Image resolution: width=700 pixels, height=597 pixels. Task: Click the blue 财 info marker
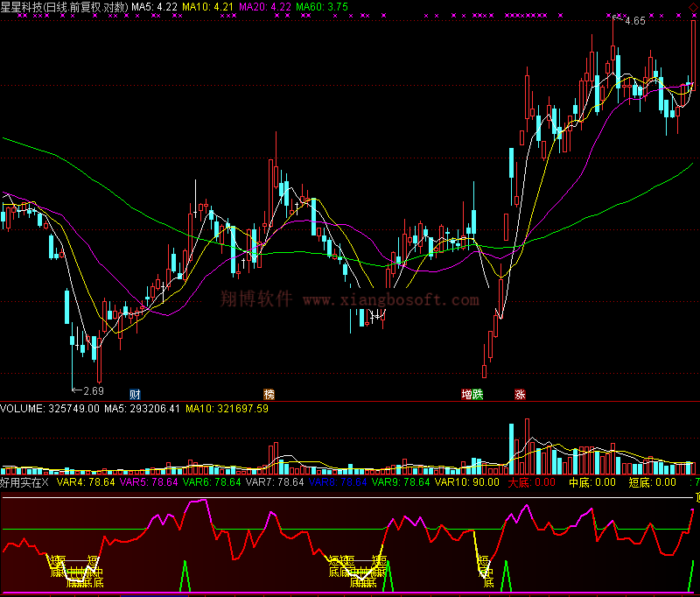click(135, 394)
